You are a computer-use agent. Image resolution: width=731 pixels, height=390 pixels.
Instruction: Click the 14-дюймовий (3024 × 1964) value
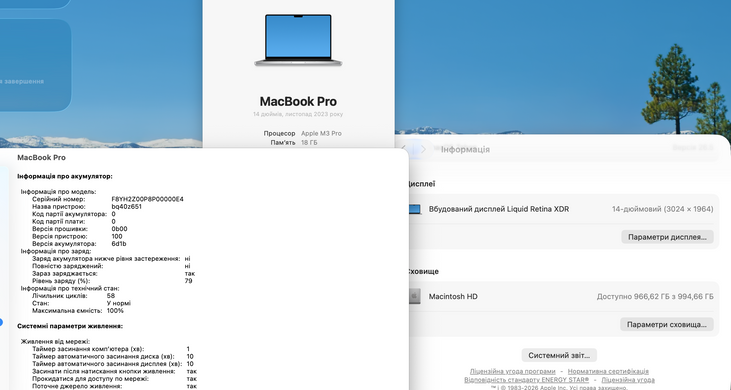click(x=662, y=209)
